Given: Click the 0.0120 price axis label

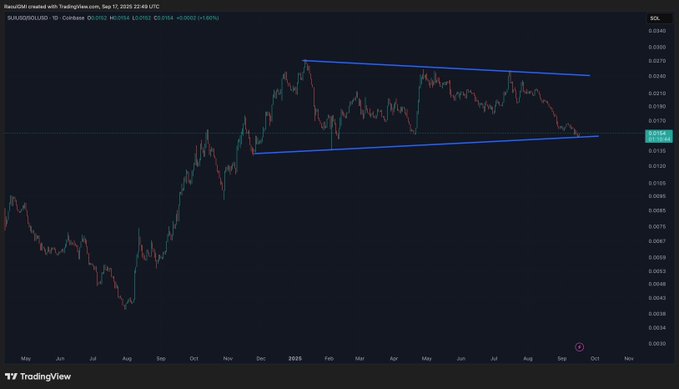Looking at the screenshot, I should pos(656,166).
